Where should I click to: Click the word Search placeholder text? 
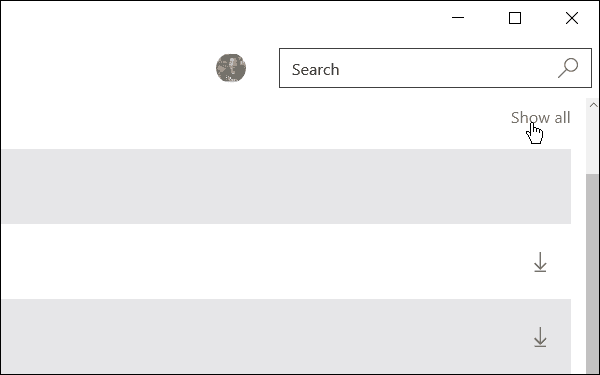coord(315,70)
